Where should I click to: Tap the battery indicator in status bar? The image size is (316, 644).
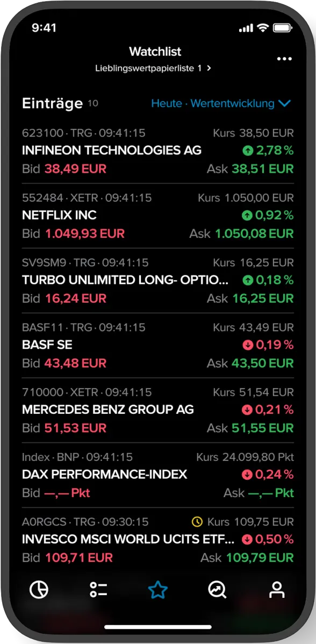pyautogui.click(x=283, y=28)
